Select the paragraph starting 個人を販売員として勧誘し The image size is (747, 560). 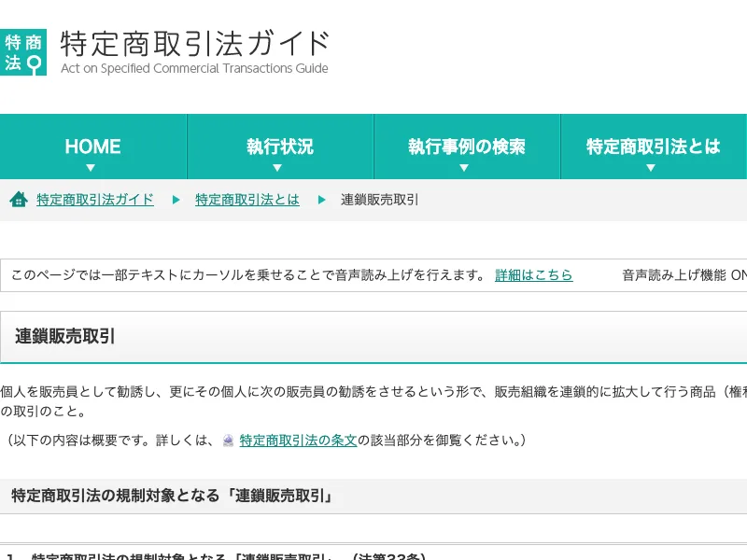[373, 401]
